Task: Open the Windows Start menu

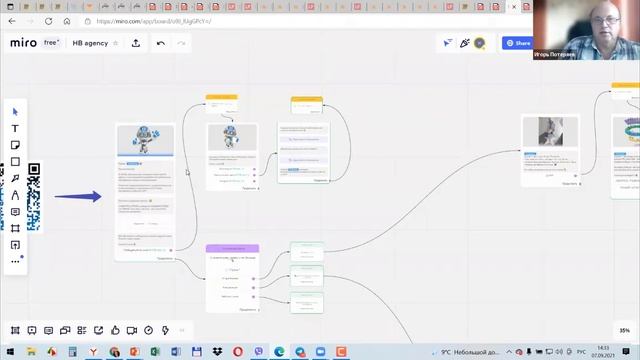Action: pyautogui.click(x=10, y=351)
